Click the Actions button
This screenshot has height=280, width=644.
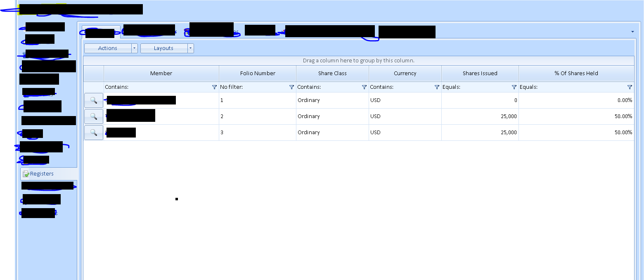pyautogui.click(x=108, y=48)
